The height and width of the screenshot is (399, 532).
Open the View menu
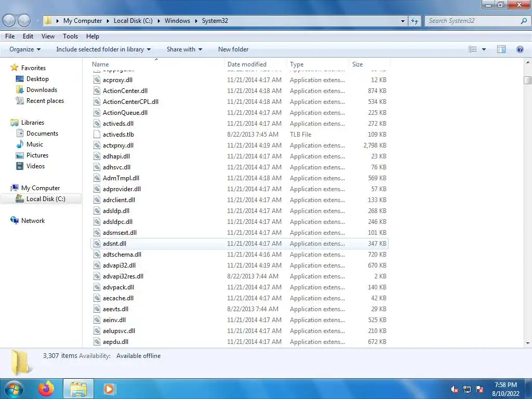(x=48, y=36)
